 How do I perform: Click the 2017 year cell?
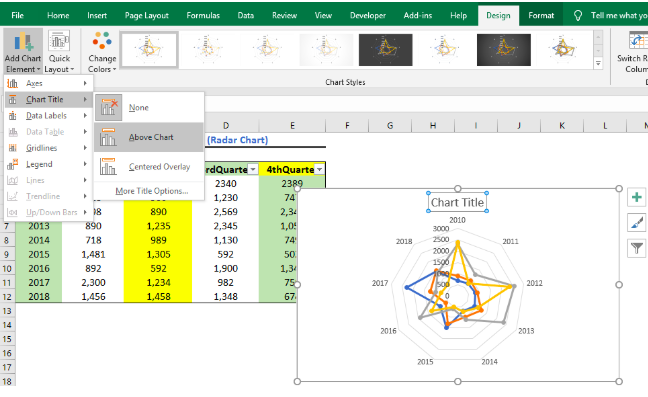point(39,283)
